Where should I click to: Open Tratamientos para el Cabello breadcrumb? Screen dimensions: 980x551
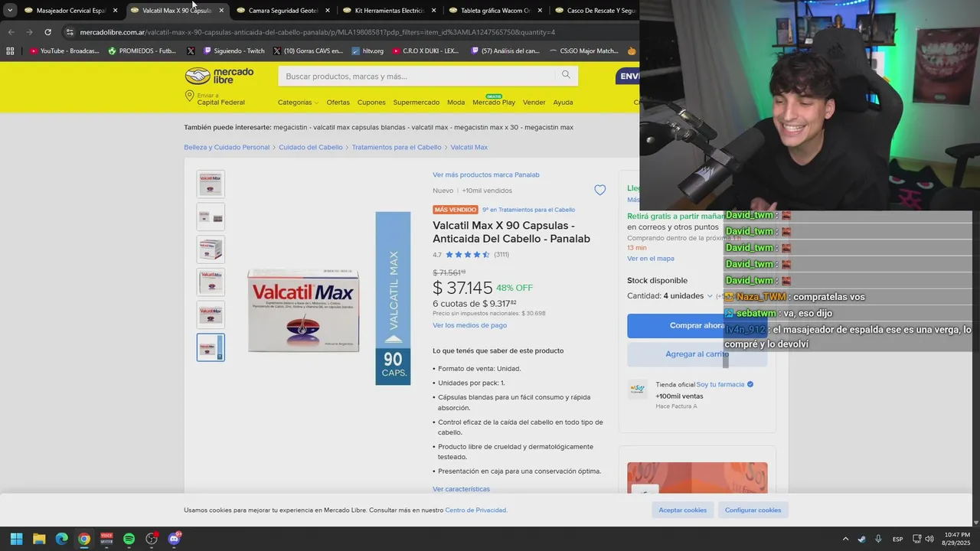(397, 147)
